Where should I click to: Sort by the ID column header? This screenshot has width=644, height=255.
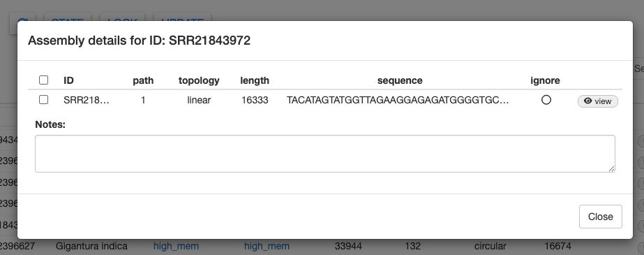68,80
